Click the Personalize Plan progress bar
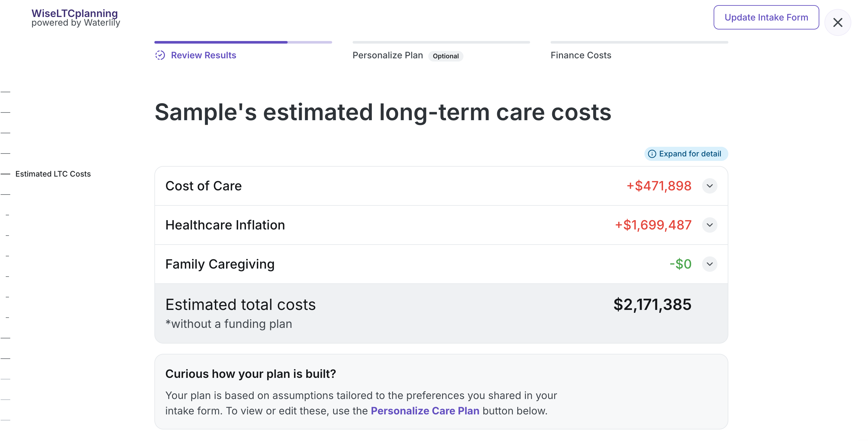868x441 pixels. 441,42
